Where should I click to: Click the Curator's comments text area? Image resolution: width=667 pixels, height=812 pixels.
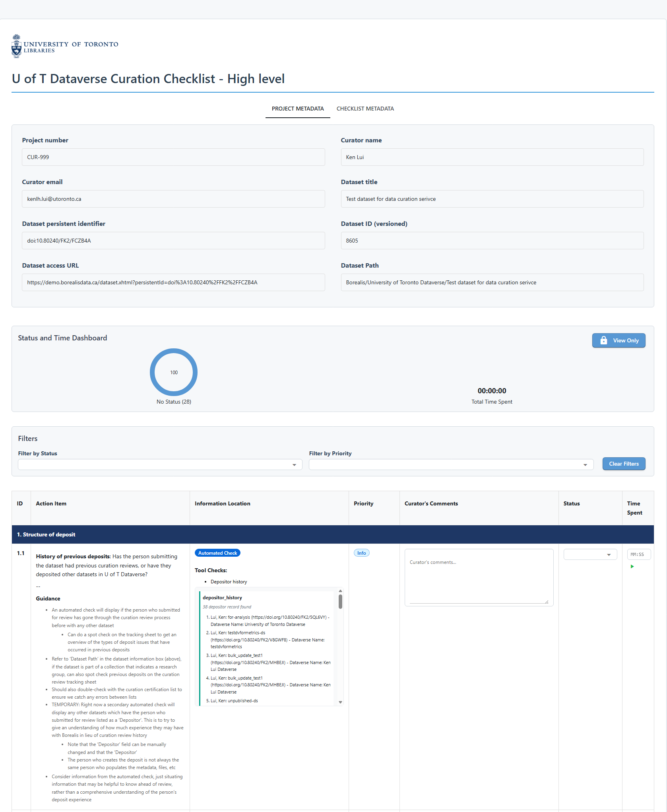(479, 577)
